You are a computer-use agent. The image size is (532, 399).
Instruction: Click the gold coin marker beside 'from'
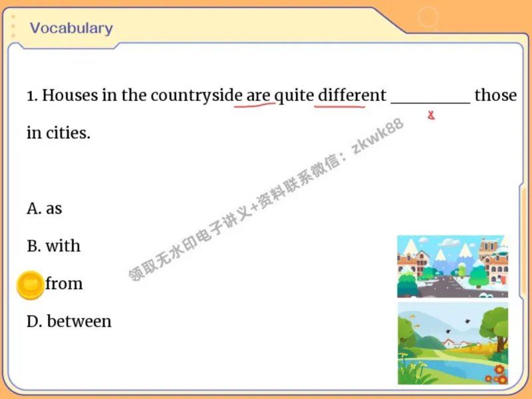click(30, 285)
